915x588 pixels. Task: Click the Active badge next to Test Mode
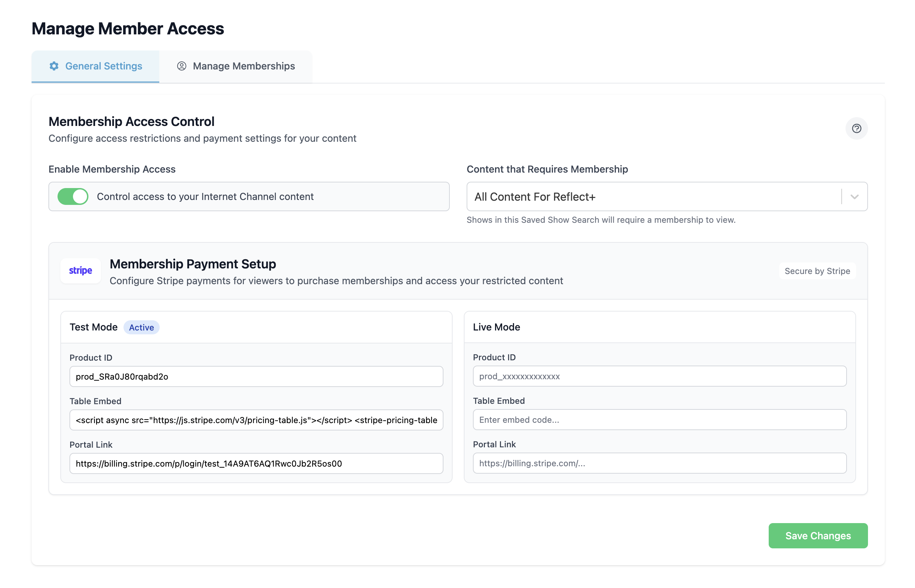(x=141, y=327)
